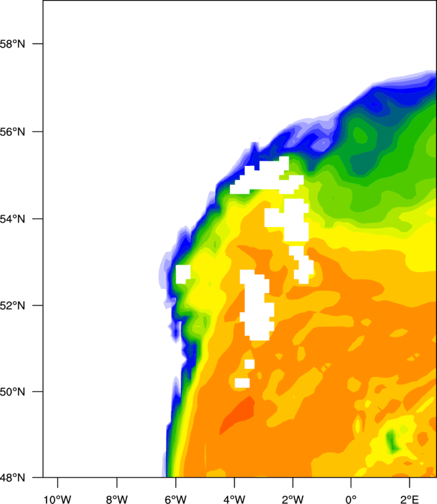
Task: Click the 6°W longitude label
Action: [175, 499]
